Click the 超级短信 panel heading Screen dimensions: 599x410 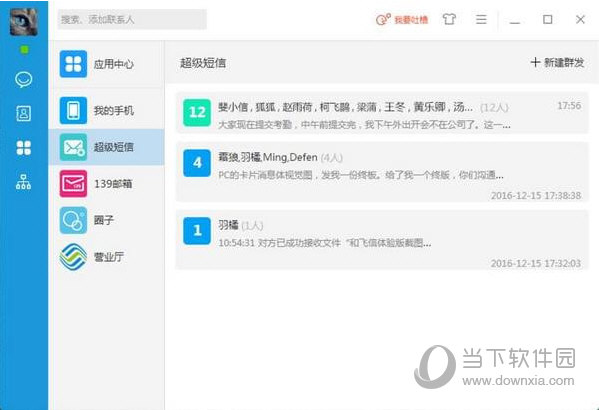coord(203,63)
